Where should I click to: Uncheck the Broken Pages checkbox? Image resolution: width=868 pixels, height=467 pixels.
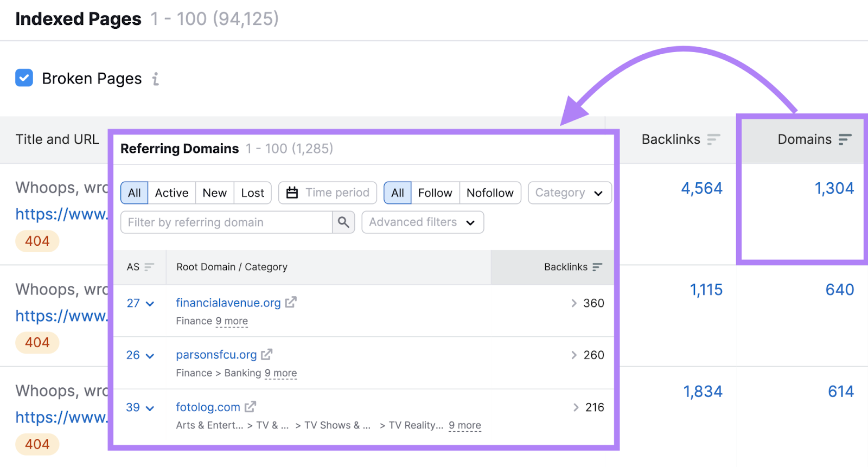(24, 78)
